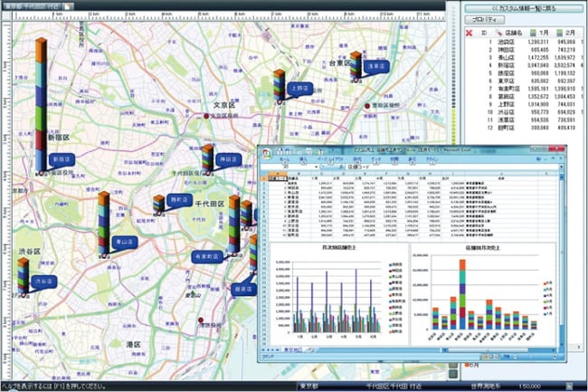Select the 新宿店 map marker label

(63, 159)
